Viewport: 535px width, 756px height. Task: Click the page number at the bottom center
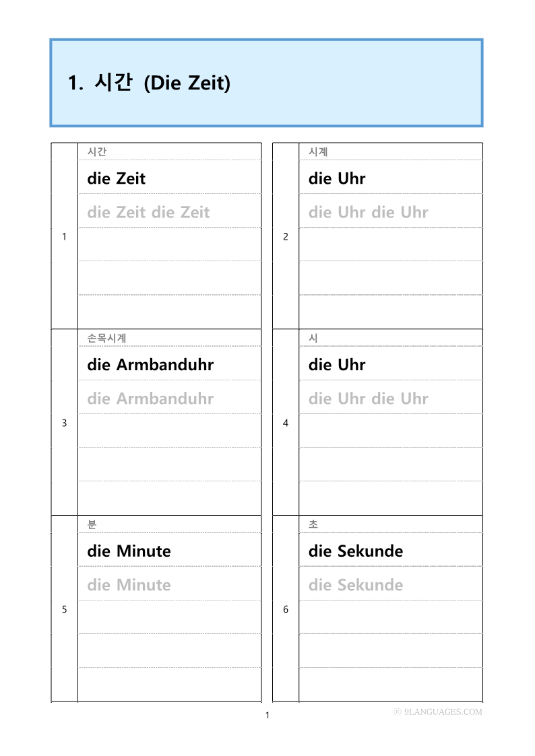pos(267,715)
